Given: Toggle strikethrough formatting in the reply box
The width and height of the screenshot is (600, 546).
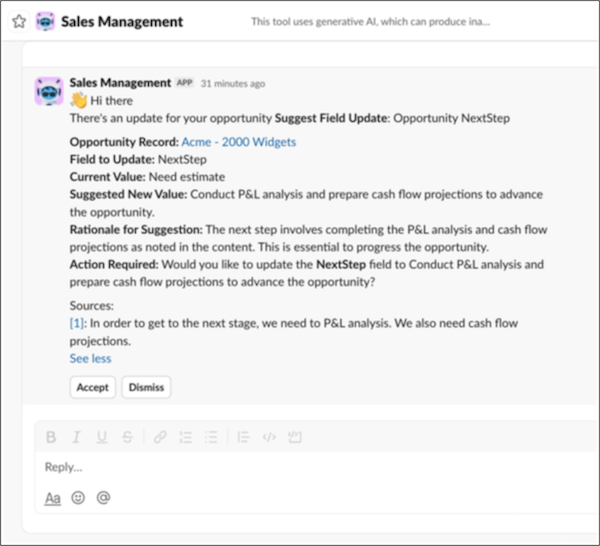Looking at the screenshot, I should click(127, 437).
